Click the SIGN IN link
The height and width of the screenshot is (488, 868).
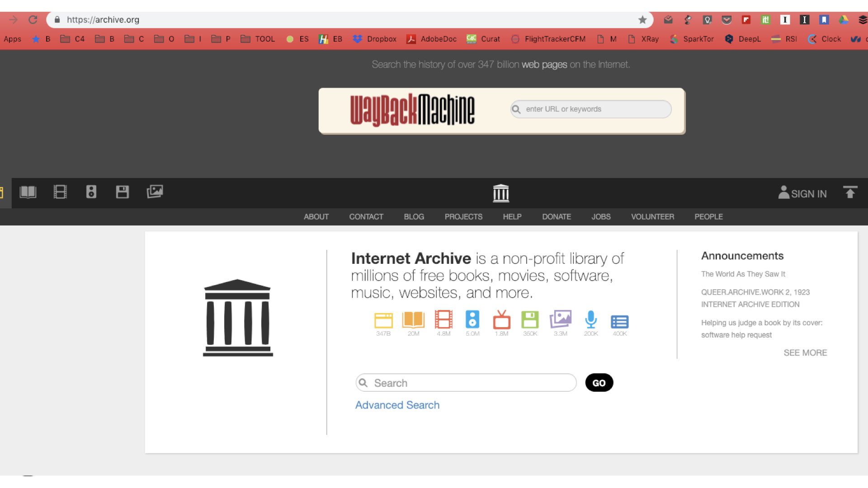(x=809, y=194)
